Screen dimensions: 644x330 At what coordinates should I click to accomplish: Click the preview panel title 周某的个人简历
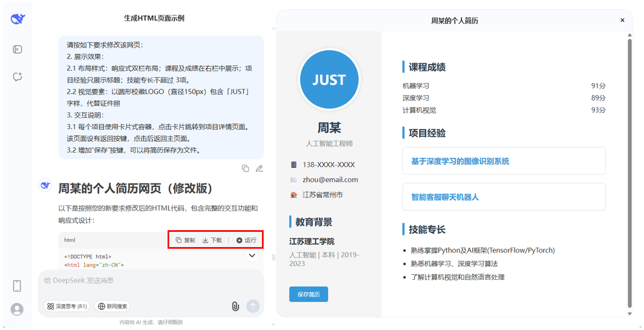point(454,21)
